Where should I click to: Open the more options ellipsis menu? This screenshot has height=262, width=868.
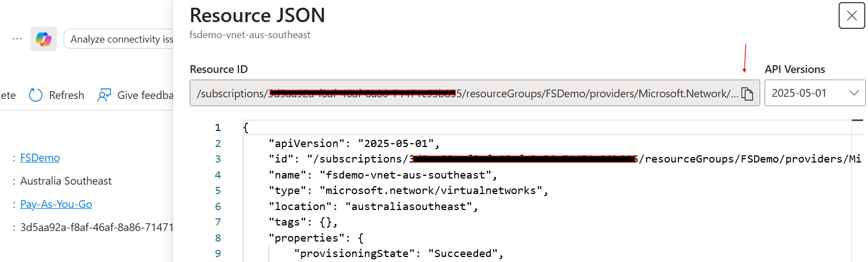17,39
